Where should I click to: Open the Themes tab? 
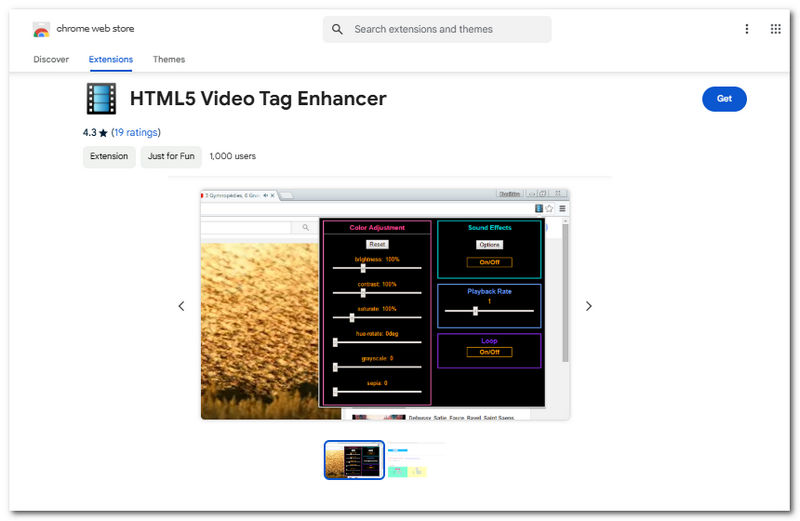[169, 59]
